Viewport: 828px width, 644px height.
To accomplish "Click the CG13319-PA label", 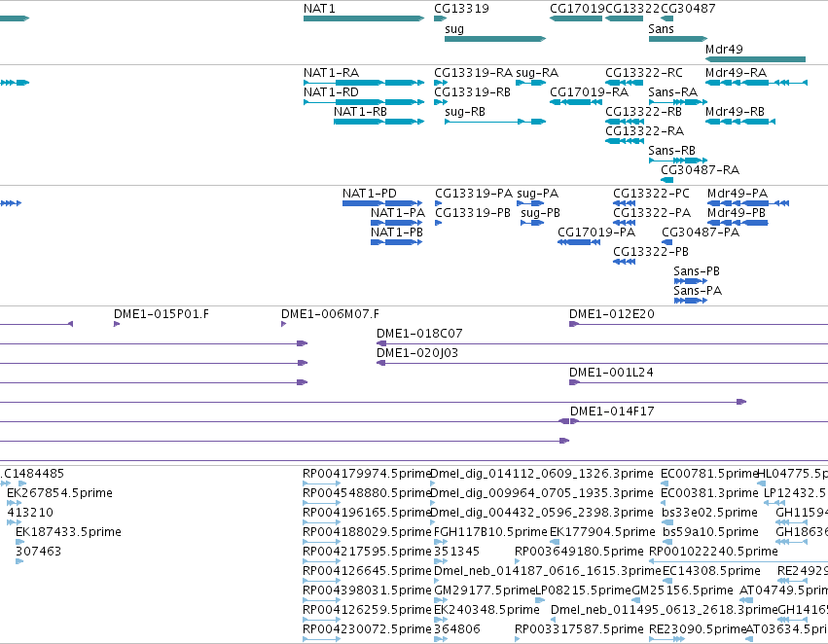I will 474,194.
